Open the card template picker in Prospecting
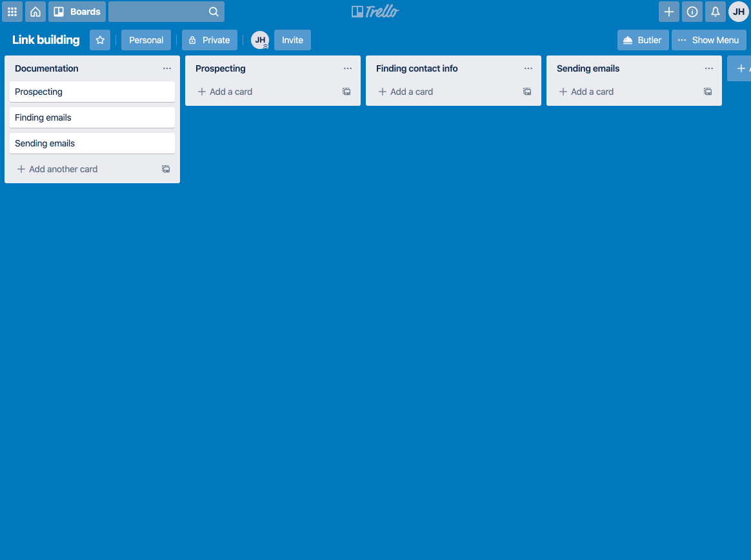The image size is (751, 560). tap(346, 92)
